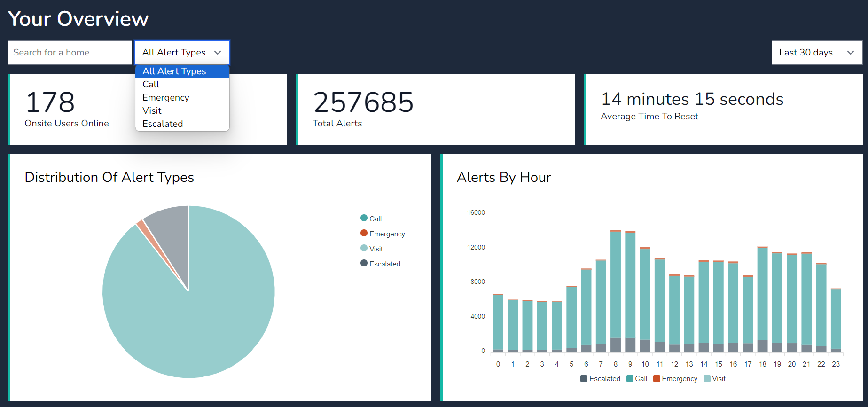The width and height of the screenshot is (868, 407).
Task: Click Call legend square under bar chart
Action: point(630,379)
